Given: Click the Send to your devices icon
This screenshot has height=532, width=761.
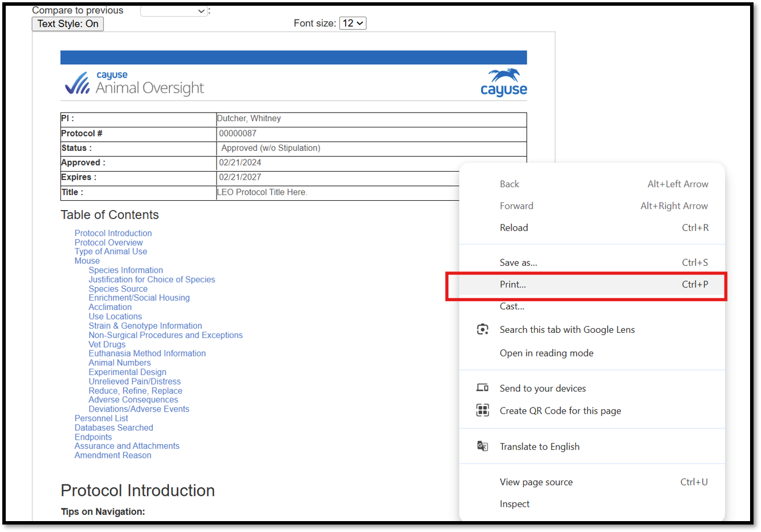Looking at the screenshot, I should pyautogui.click(x=482, y=388).
